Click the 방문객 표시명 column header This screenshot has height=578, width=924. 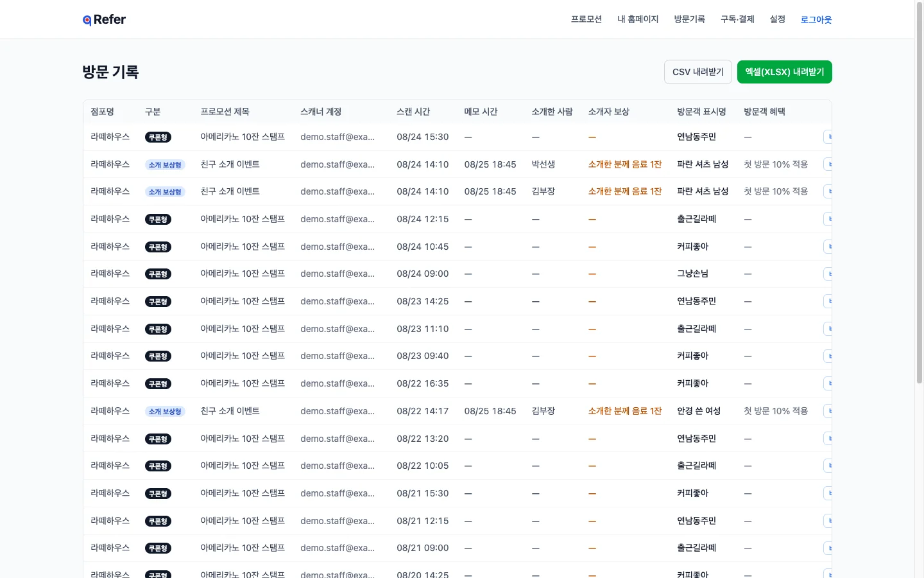tap(701, 112)
